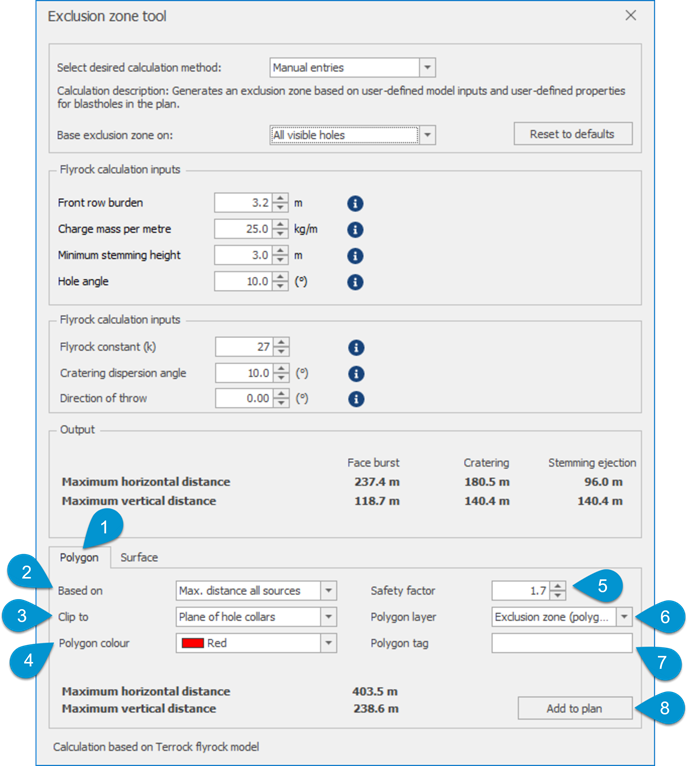Click Front row burden input field
689x766 pixels.
243,203
